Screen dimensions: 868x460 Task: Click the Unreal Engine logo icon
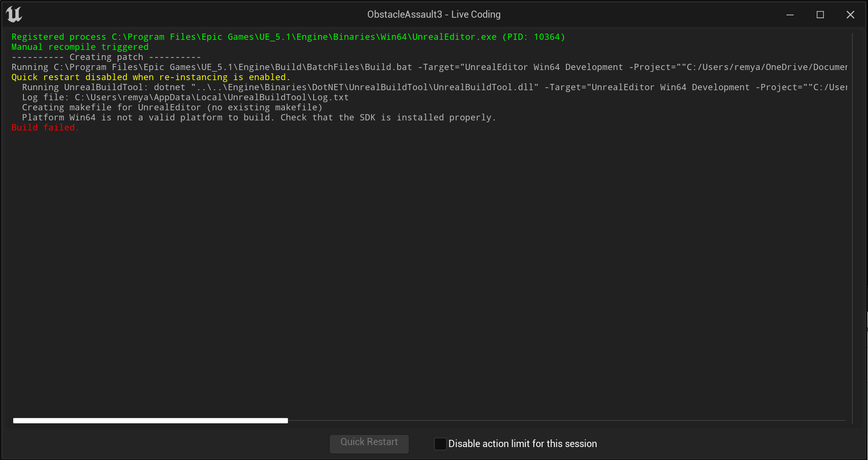[14, 14]
